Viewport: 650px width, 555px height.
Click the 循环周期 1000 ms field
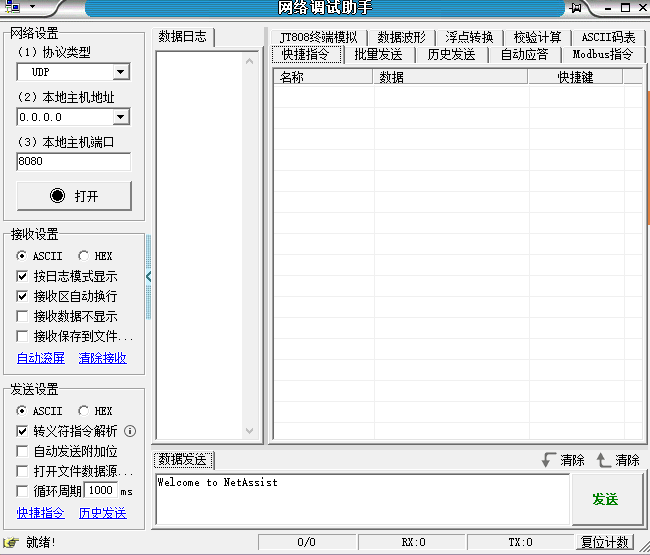tap(101, 490)
